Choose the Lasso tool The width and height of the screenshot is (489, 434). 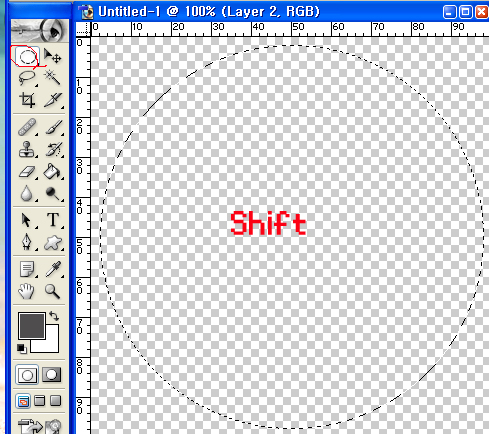(27, 78)
